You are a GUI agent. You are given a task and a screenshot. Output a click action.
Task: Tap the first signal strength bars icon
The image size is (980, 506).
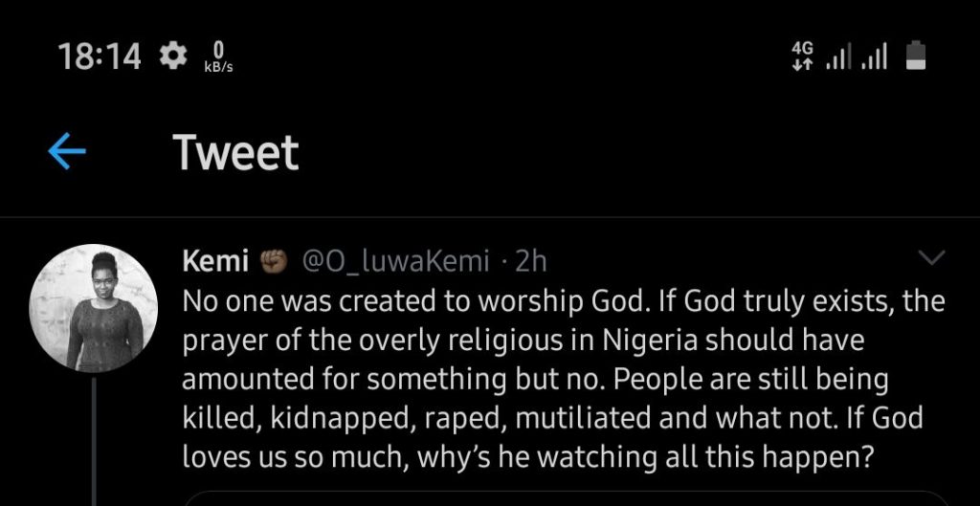pyautogui.click(x=838, y=58)
